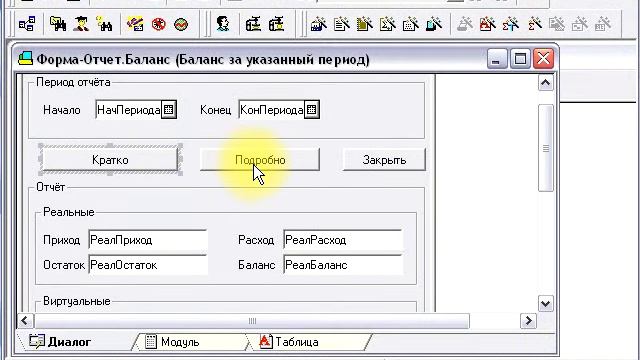Select the Кратко button
The image size is (640, 360).
(110, 160)
